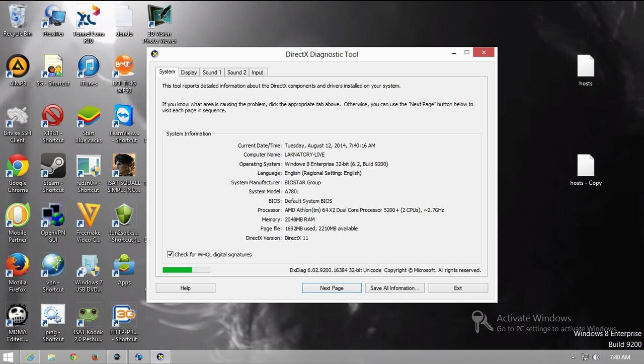The image size is (644, 364).
Task: Click the taskbar clock showing 7:40 AM
Action: click(619, 357)
